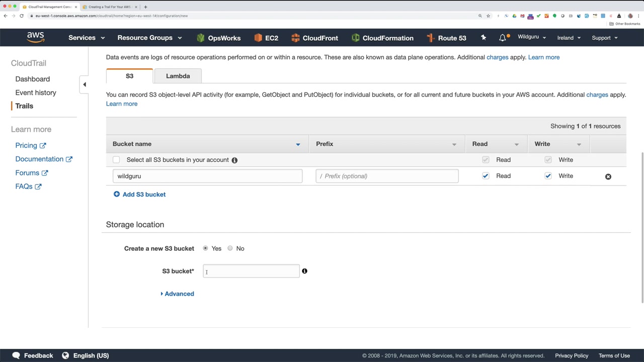
Task: Open the Pricing external link
Action: coord(30,145)
